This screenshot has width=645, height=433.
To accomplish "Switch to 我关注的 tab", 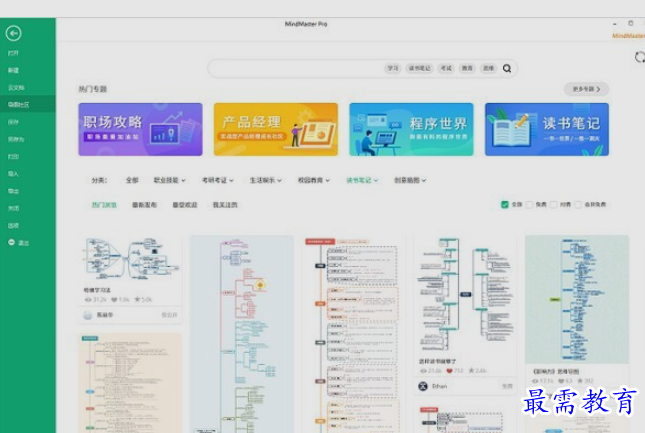I will [x=225, y=205].
